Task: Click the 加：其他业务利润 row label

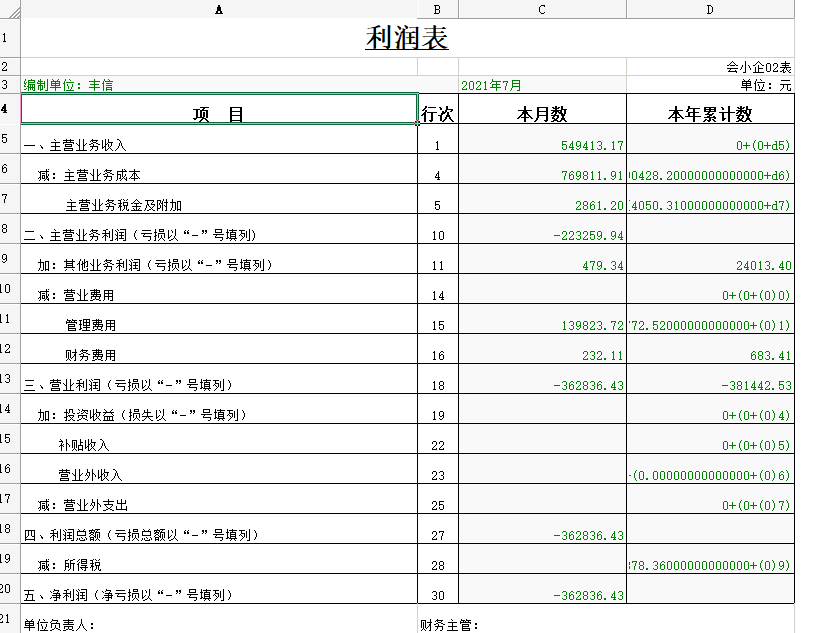Action: (219, 259)
